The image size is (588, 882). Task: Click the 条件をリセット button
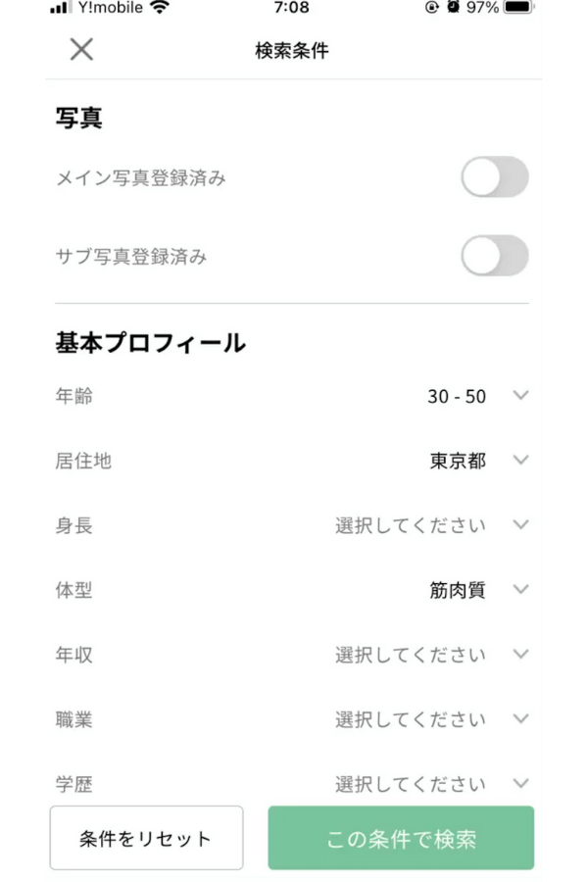pyautogui.click(x=146, y=838)
